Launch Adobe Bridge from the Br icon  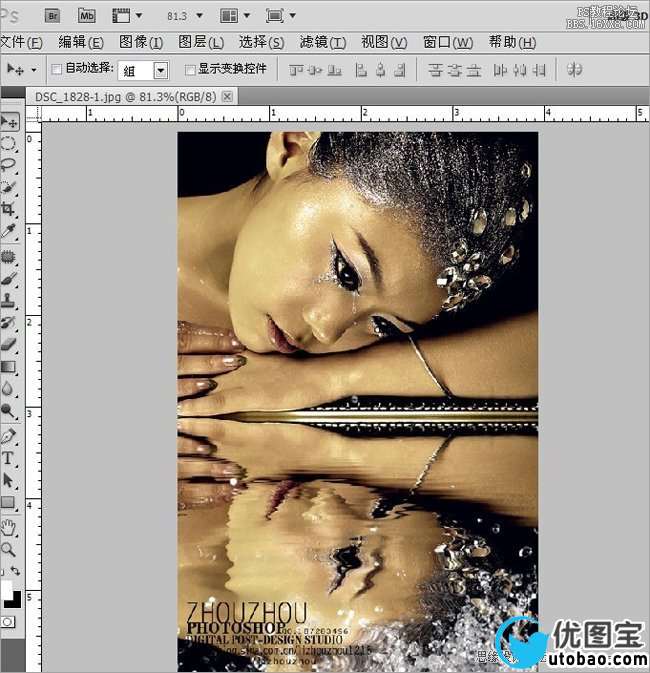click(x=52, y=16)
